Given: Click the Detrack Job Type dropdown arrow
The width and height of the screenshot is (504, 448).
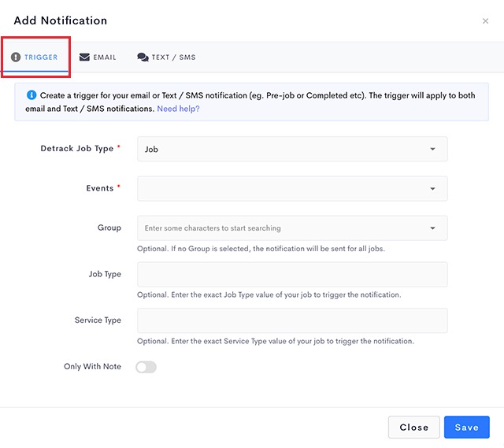Looking at the screenshot, I should [x=432, y=149].
